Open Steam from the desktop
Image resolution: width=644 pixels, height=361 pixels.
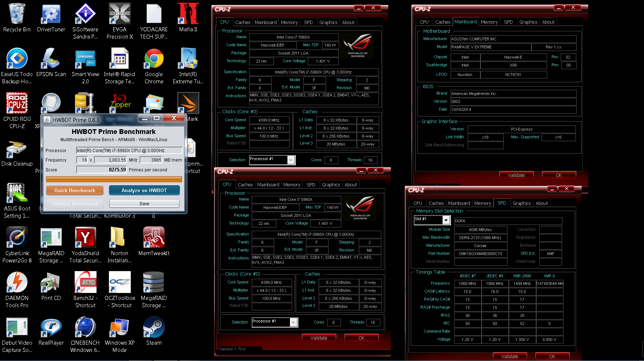coord(154,331)
